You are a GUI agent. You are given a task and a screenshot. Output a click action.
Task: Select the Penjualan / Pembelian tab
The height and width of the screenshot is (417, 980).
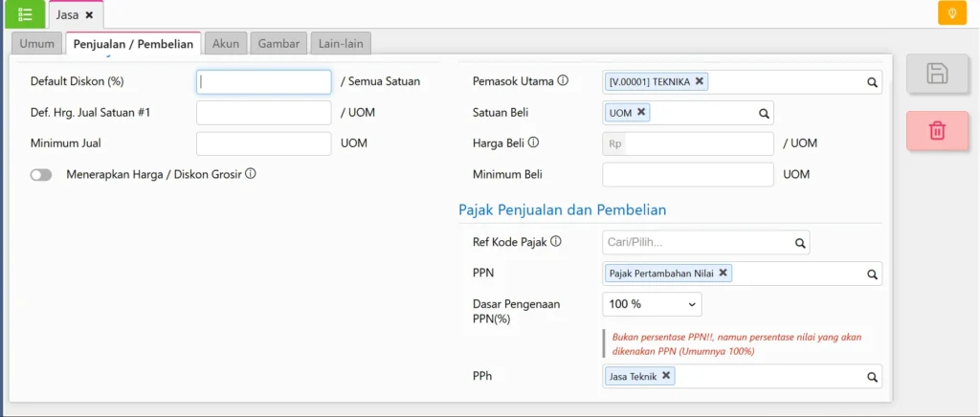133,44
